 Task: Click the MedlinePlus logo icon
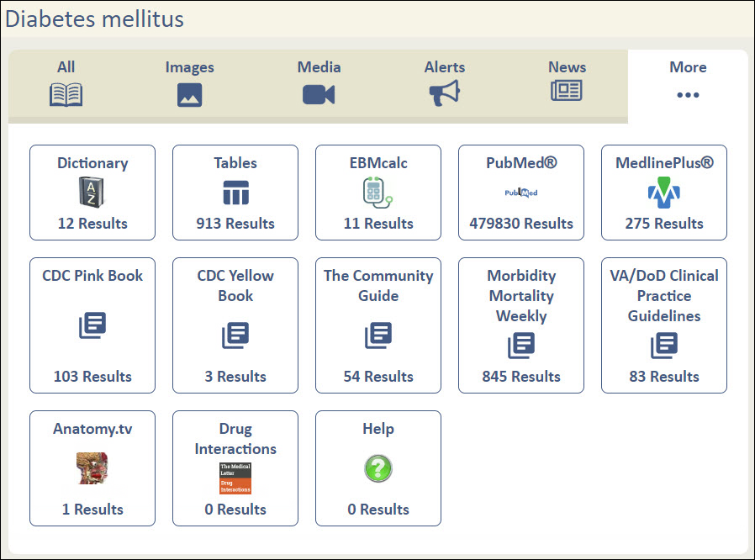pos(664,193)
